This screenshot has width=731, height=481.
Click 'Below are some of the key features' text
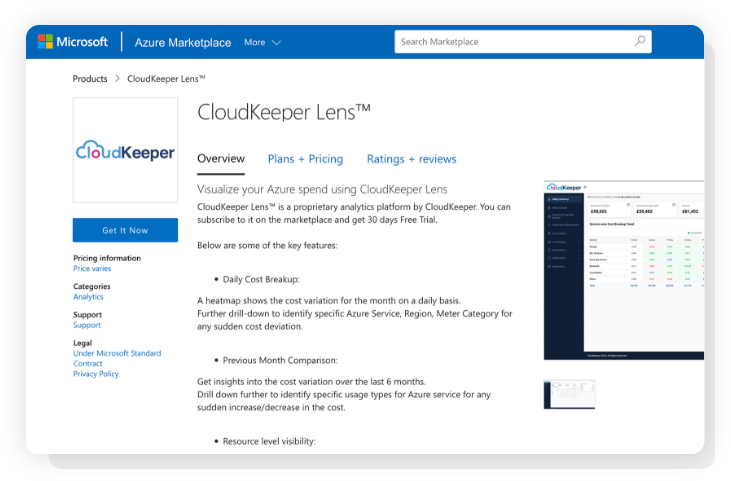[x=267, y=246]
